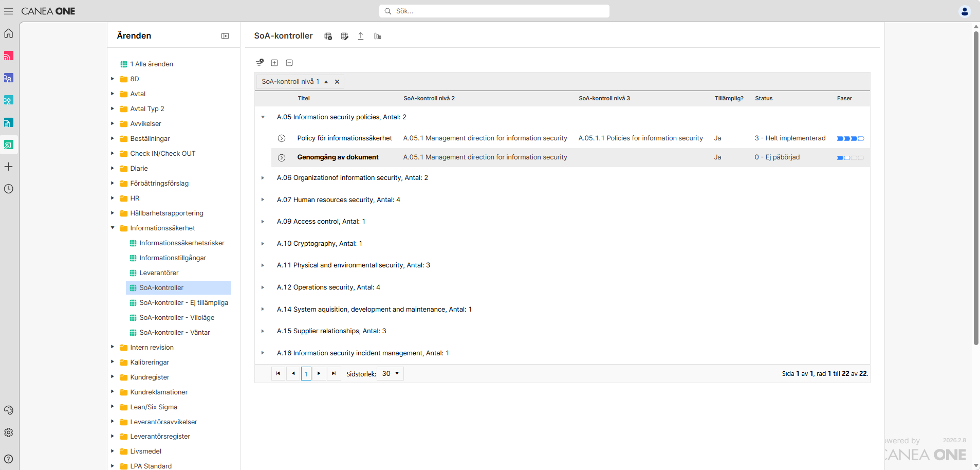Screen dimensions: 980x470
Task: Open the Sidstorlek page size dropdown
Action: [391, 374]
